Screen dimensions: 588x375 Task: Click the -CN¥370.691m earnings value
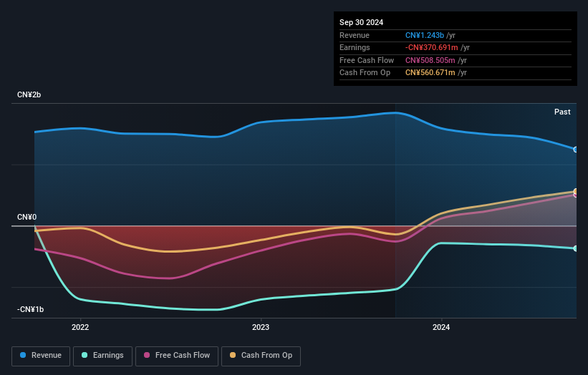click(432, 47)
